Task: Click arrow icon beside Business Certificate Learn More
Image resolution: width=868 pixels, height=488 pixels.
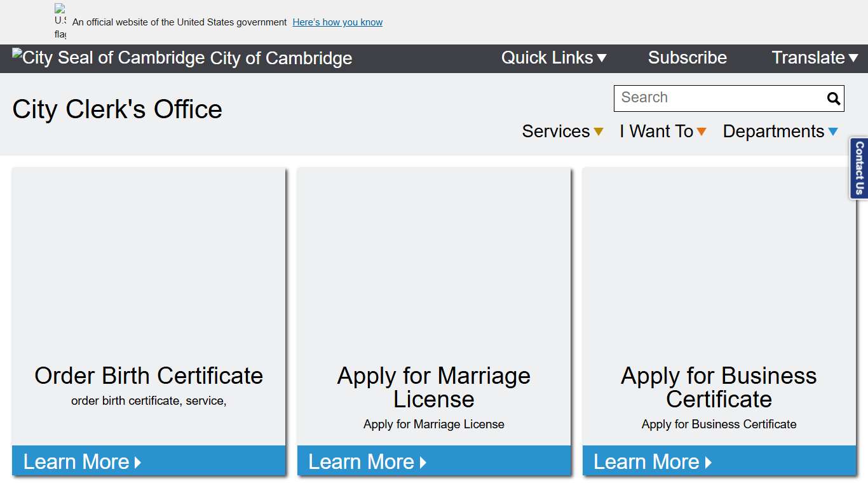Action: 709,463
